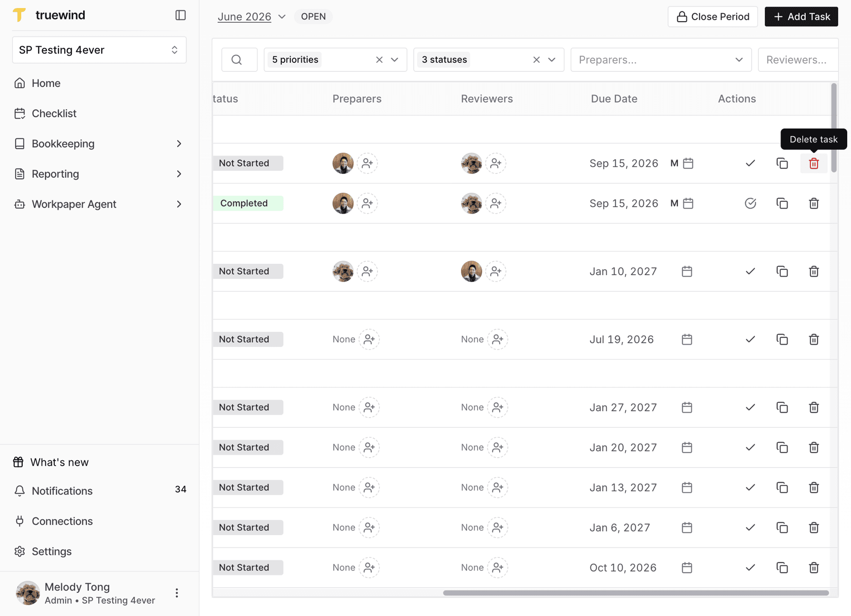
Task: Mark Jan 27, 2027 task complete
Action: (x=750, y=408)
